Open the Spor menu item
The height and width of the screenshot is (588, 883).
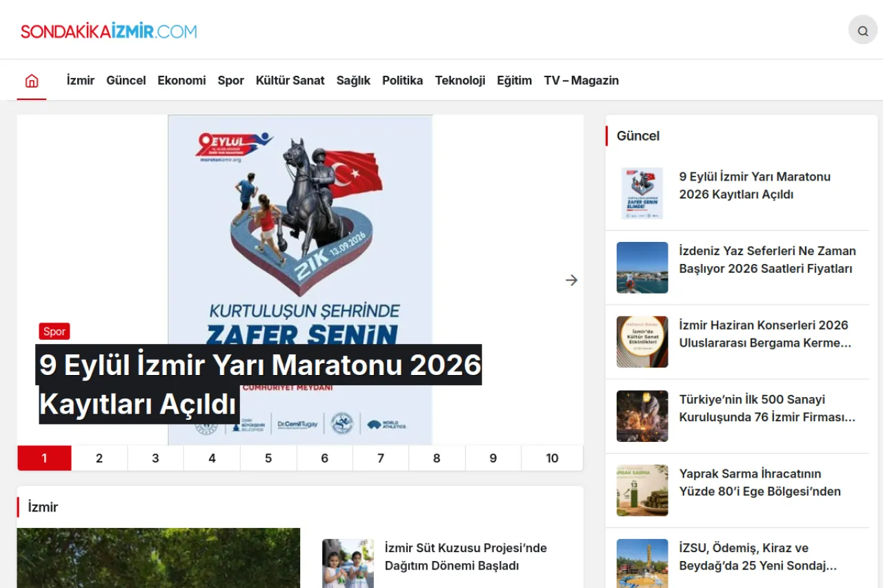pyautogui.click(x=231, y=80)
